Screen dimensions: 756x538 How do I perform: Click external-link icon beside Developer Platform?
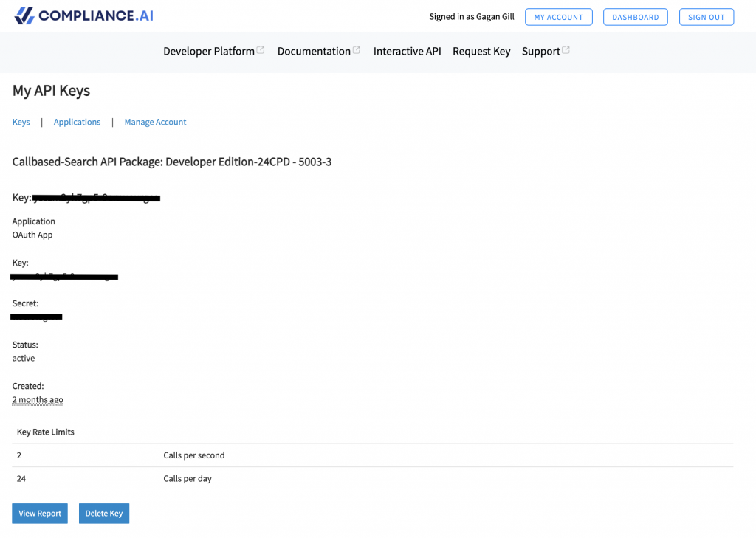[261, 50]
